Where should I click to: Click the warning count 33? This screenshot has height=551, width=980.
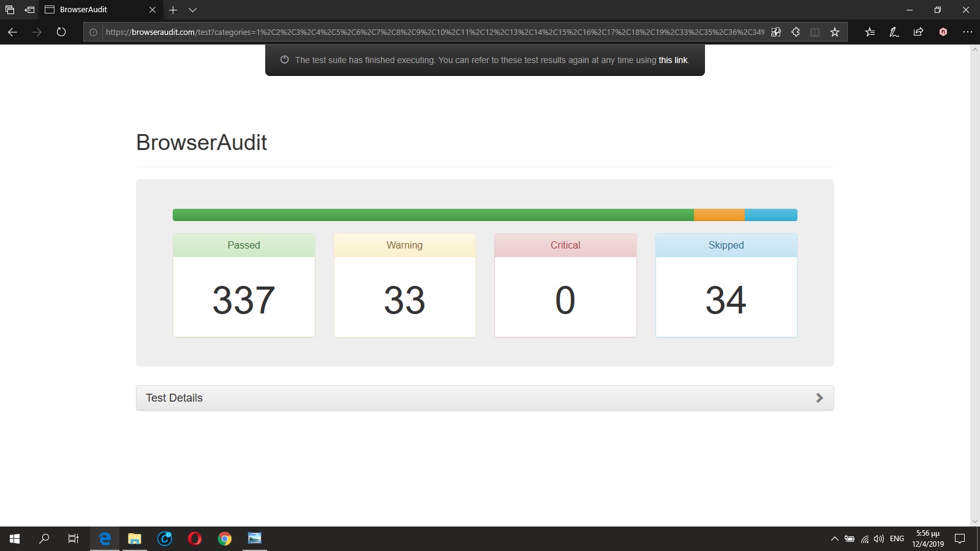click(405, 300)
